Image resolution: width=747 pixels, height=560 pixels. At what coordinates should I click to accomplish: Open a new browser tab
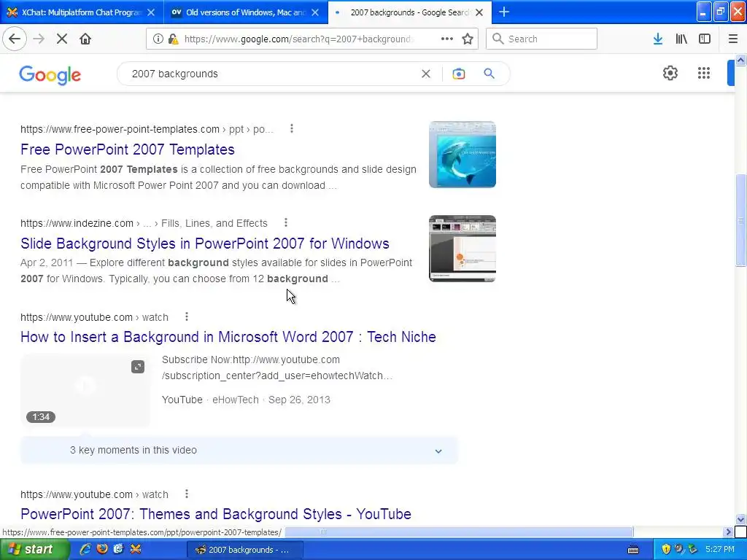click(x=504, y=12)
